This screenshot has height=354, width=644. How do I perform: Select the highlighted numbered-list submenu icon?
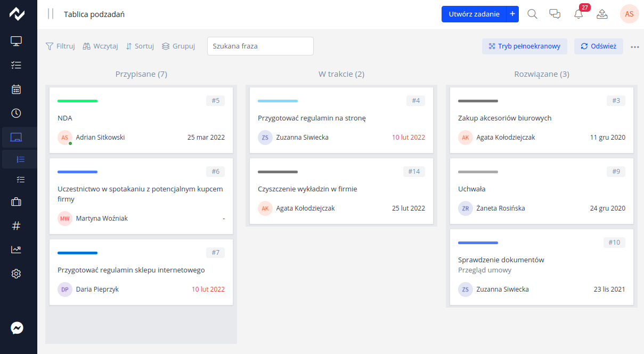pyautogui.click(x=21, y=159)
